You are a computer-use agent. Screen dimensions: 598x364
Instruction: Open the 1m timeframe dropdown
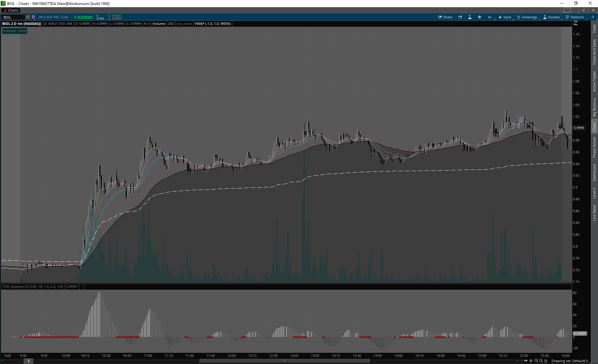pyautogui.click(x=490, y=17)
